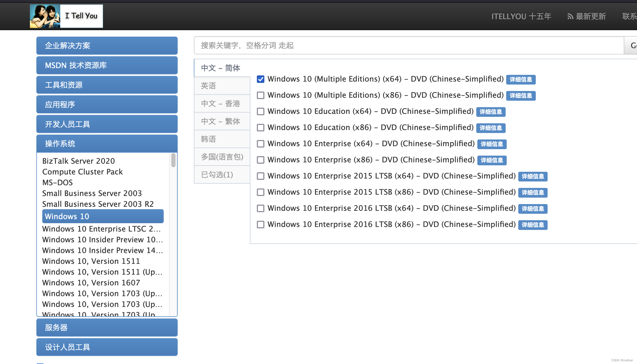Check Windows 10 Education x64 checkbox
The image size is (637, 364).
click(x=260, y=111)
